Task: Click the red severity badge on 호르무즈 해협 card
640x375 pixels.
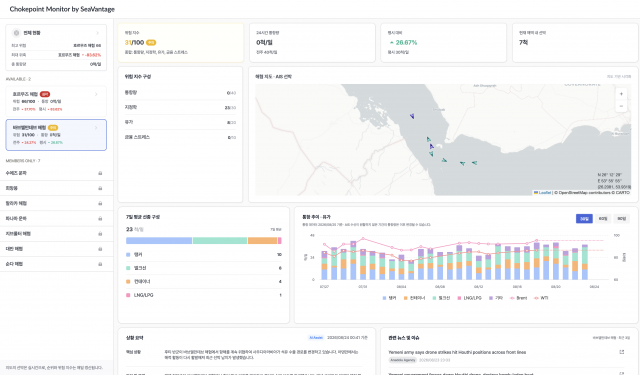Action: (45, 94)
